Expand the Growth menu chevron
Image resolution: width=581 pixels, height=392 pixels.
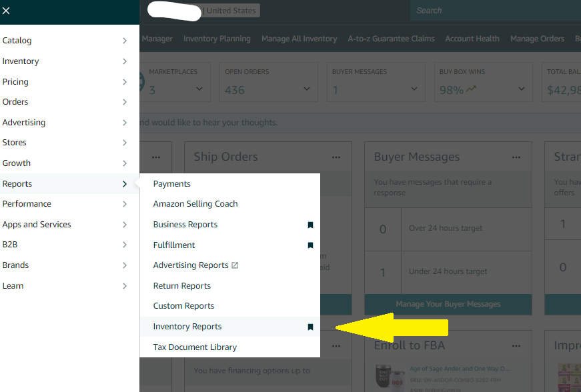[x=125, y=163]
